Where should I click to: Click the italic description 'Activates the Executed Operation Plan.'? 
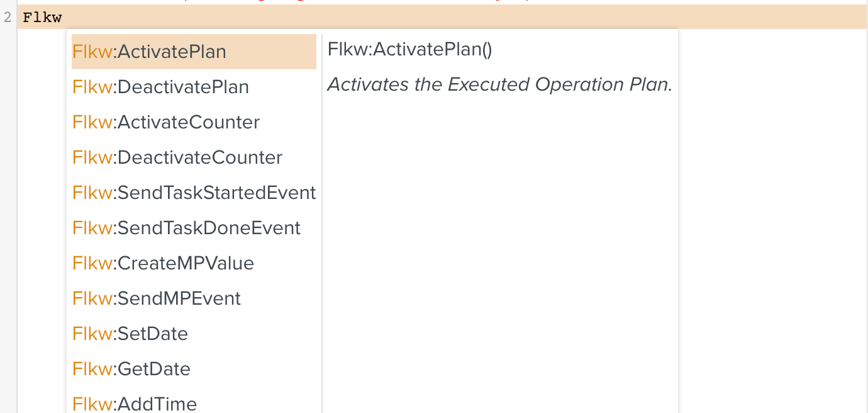point(500,85)
